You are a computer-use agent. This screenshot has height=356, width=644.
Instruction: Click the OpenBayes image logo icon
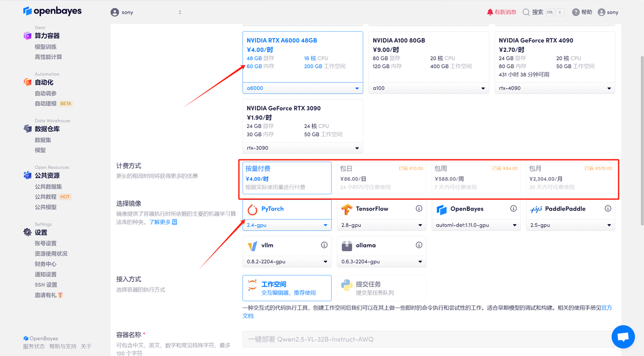[442, 209]
